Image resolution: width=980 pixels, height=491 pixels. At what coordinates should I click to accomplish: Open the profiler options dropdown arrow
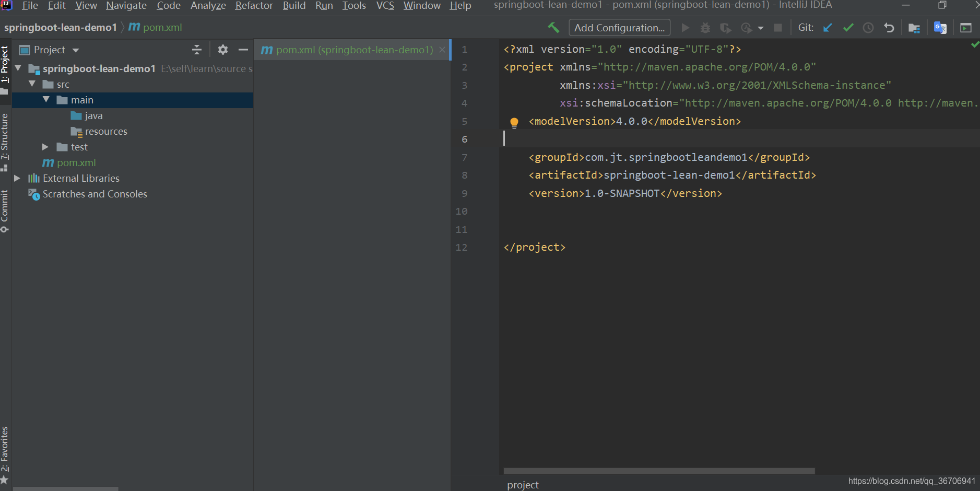pyautogui.click(x=761, y=28)
